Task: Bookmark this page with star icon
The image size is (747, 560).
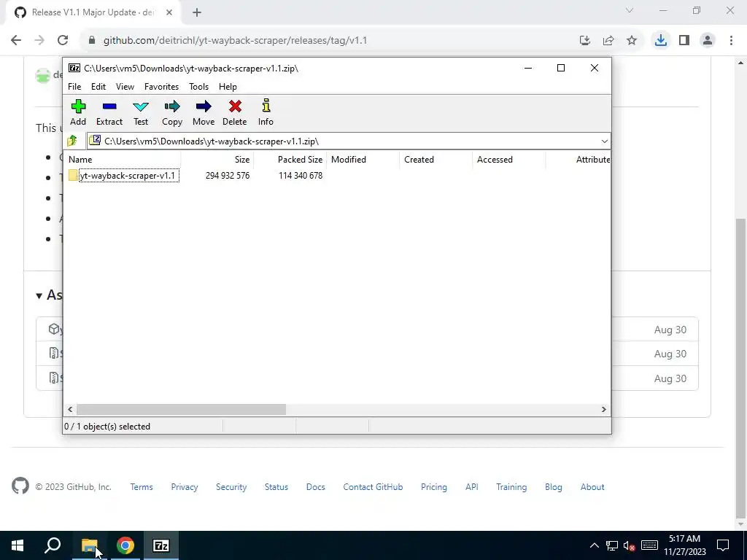Action: click(632, 41)
